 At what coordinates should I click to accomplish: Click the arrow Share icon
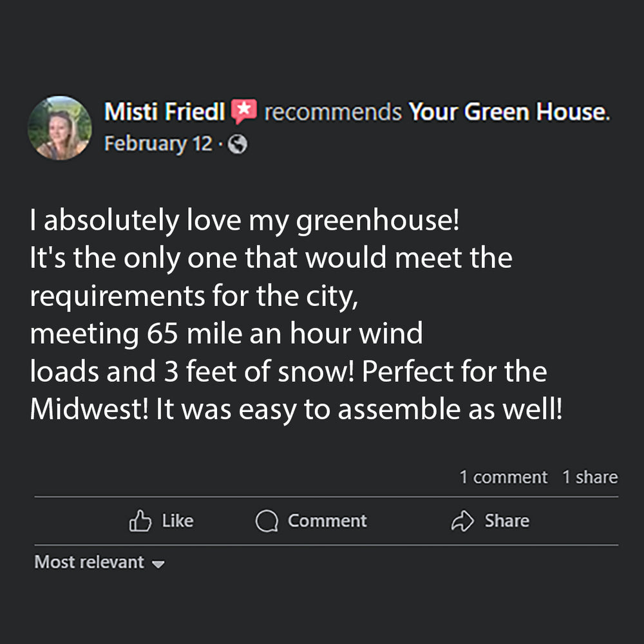462,521
